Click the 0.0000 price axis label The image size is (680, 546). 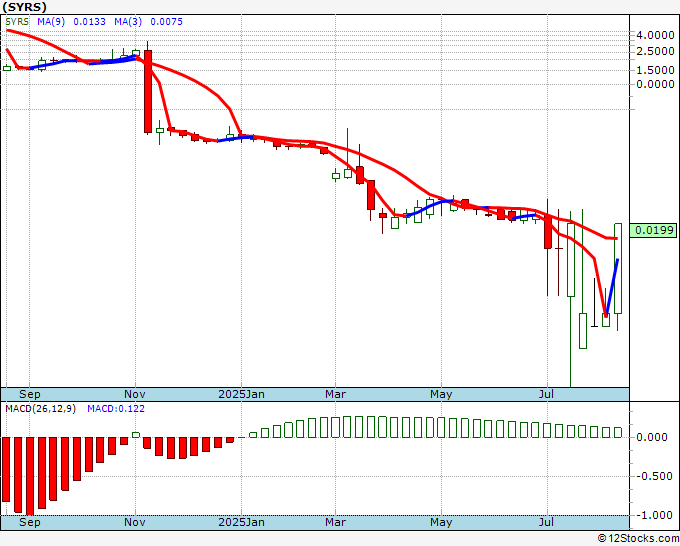(x=655, y=84)
